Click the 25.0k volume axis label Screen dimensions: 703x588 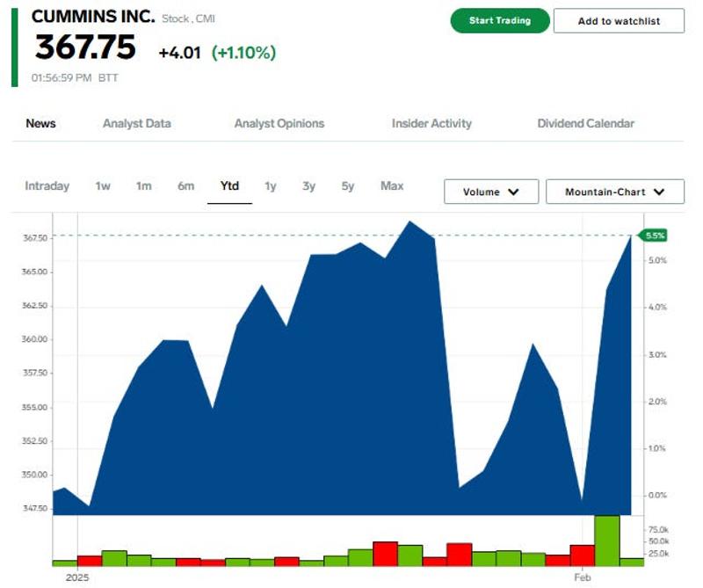point(658,554)
